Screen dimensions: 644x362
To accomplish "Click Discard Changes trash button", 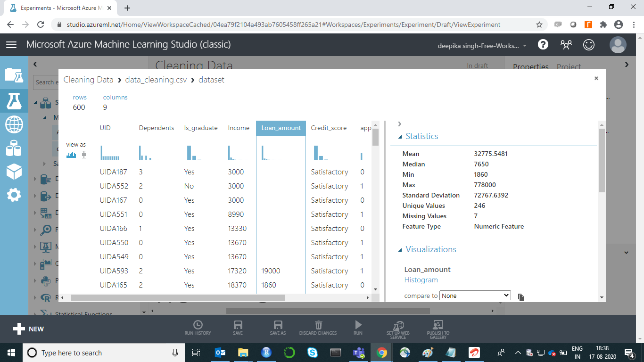I will tap(318, 328).
